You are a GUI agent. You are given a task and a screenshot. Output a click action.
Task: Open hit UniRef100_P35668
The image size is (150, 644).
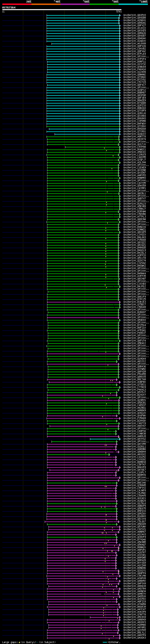[x=135, y=240]
